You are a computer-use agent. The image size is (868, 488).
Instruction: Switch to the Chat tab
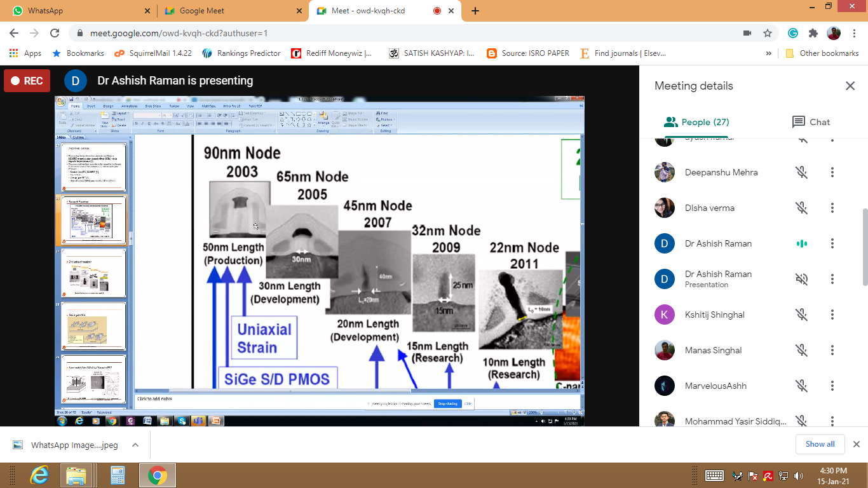(x=811, y=122)
